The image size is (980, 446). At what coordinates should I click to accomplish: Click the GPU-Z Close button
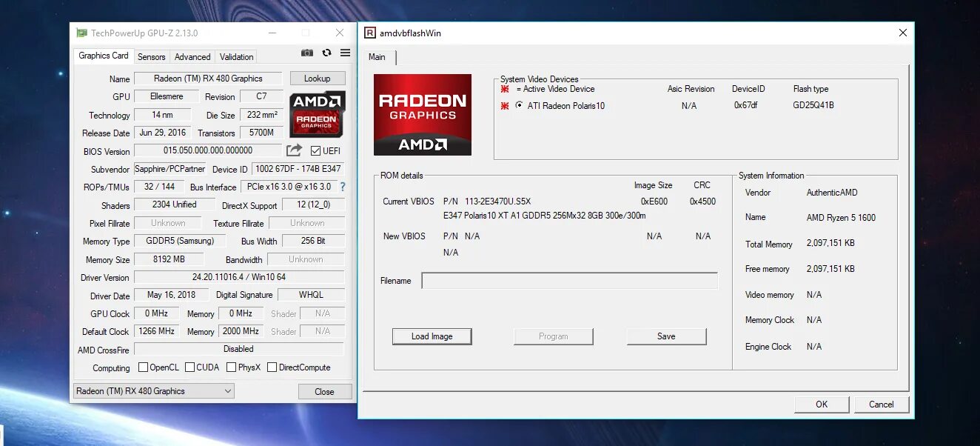[x=324, y=392]
